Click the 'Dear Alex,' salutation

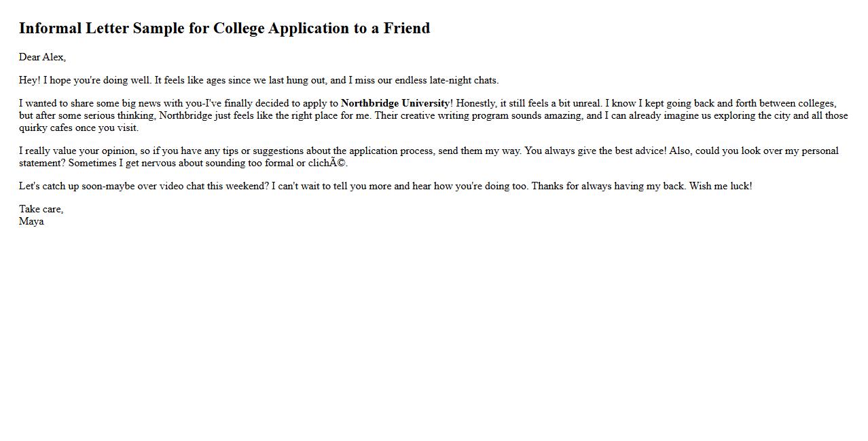[42, 57]
